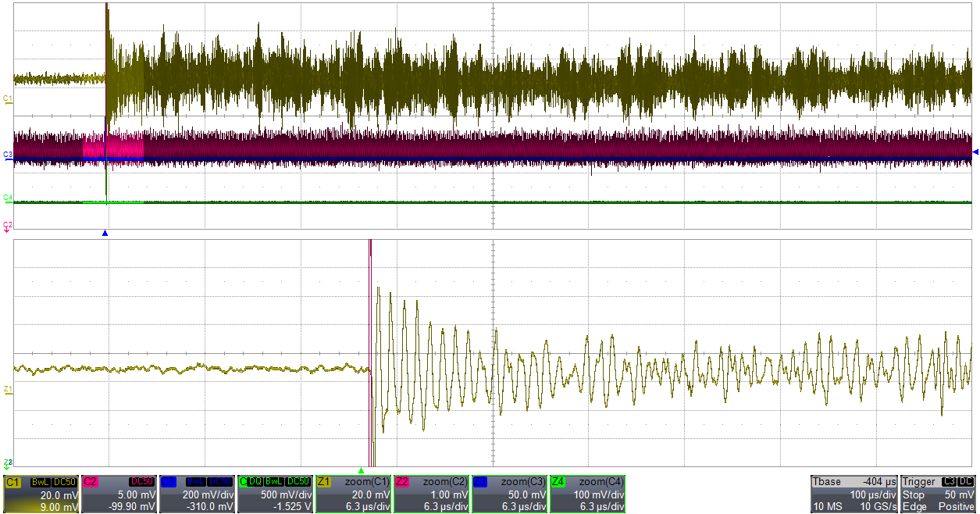Select the Z1 zoom(C1) descriptor
This screenshot has height=514, width=980.
coord(353,494)
